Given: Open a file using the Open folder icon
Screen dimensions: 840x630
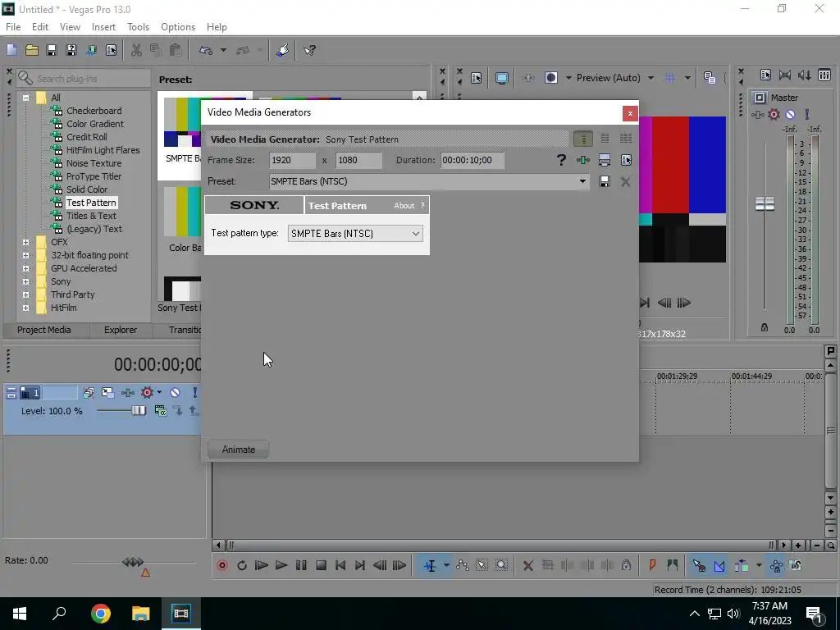Looking at the screenshot, I should click(32, 50).
